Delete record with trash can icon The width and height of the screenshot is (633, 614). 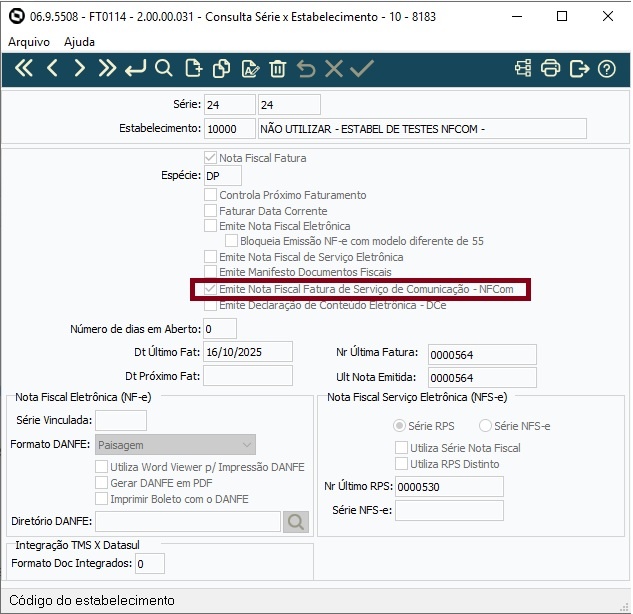[278, 68]
